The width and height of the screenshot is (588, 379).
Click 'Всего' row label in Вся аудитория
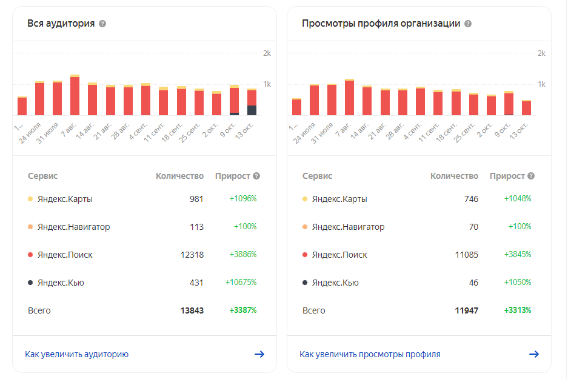[x=39, y=310]
